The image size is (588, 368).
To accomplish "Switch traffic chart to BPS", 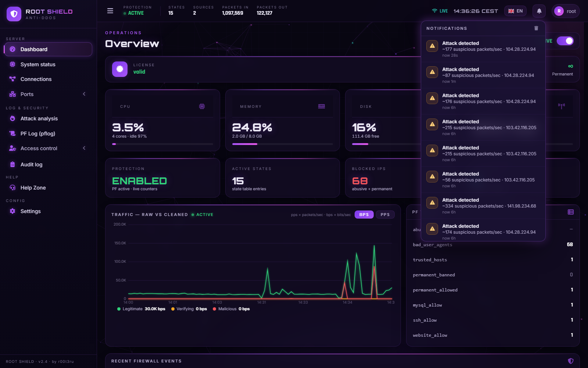I will 364,215.
